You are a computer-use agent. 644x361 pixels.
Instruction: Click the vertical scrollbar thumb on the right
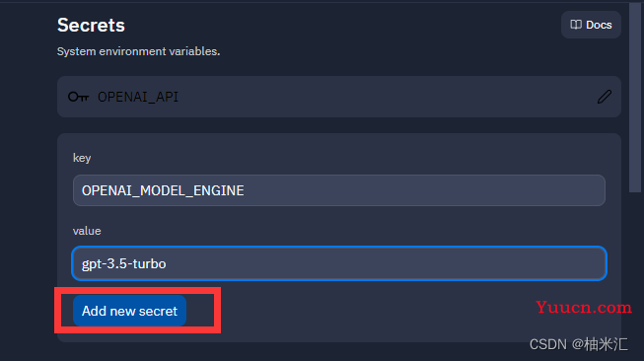635,98
